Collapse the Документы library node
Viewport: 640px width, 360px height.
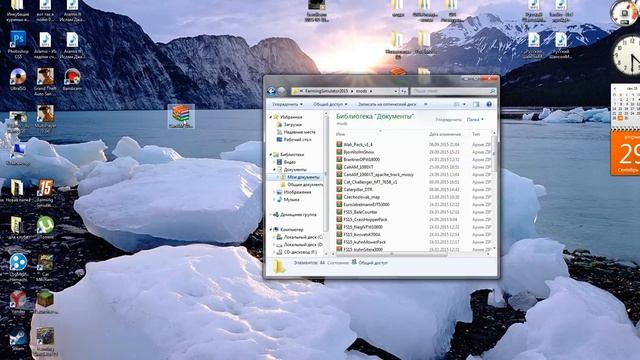coord(274,169)
